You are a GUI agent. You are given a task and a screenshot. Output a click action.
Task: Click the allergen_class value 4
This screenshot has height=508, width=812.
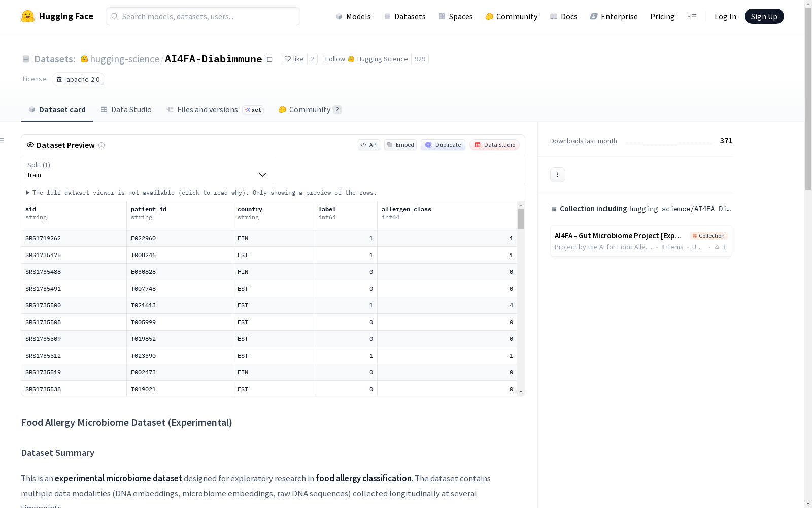point(447,305)
